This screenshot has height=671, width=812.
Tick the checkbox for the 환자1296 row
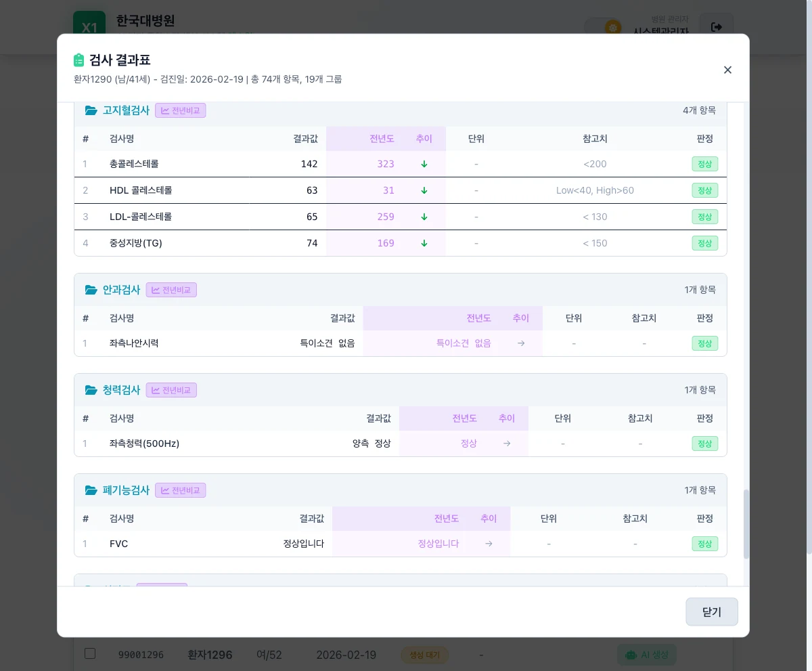pyautogui.click(x=90, y=653)
